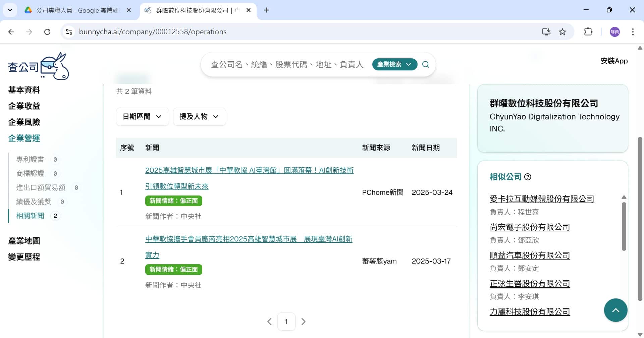Click the install app icon in address bar
The image size is (644, 338).
tap(546, 32)
